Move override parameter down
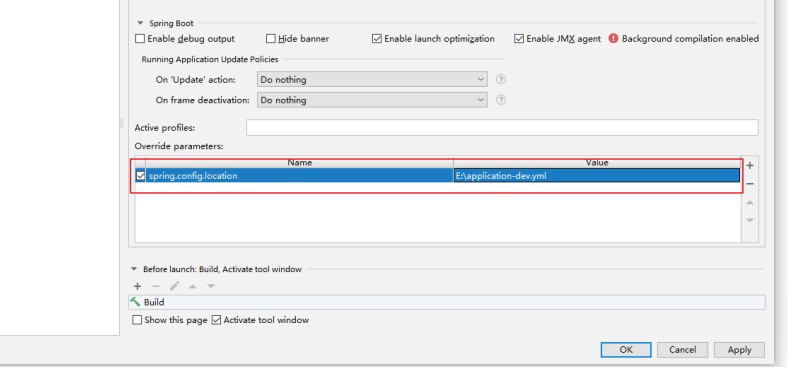This screenshot has height=367, width=788. pyautogui.click(x=750, y=220)
